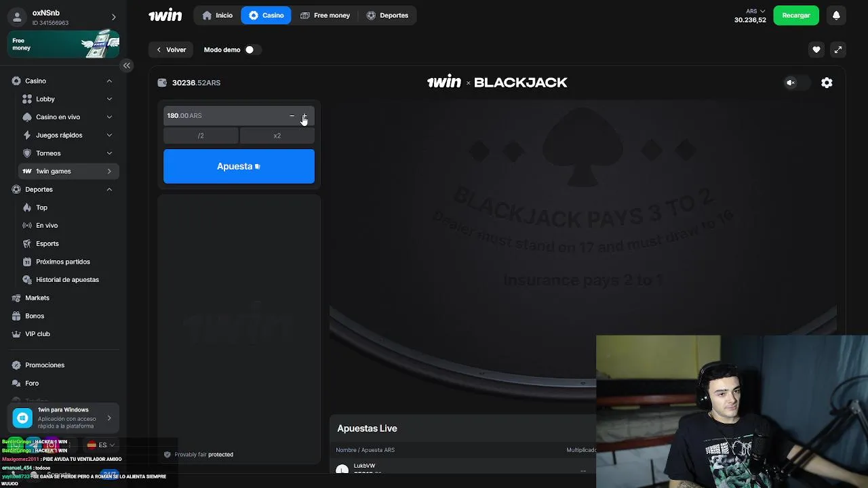868x488 pixels.
Task: Toggle Modo demo switch
Action: coord(252,49)
